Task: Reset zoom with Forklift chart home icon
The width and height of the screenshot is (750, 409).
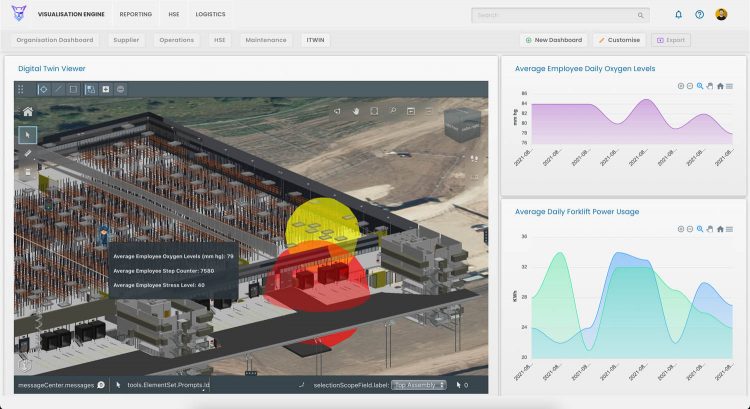Action: 720,229
